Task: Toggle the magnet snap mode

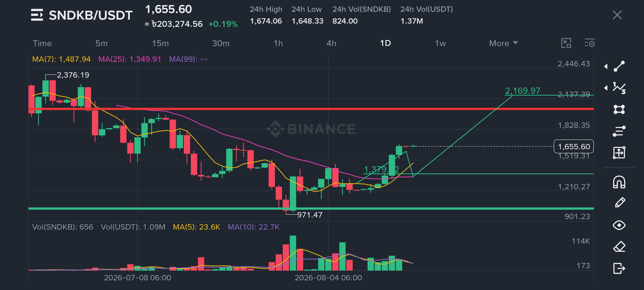Action: 619,182
